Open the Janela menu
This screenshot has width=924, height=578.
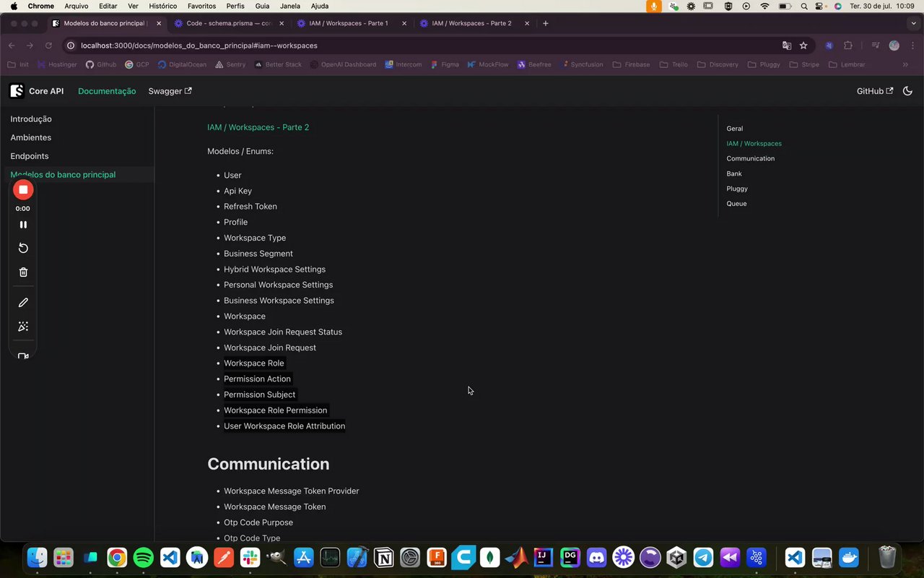290,6
